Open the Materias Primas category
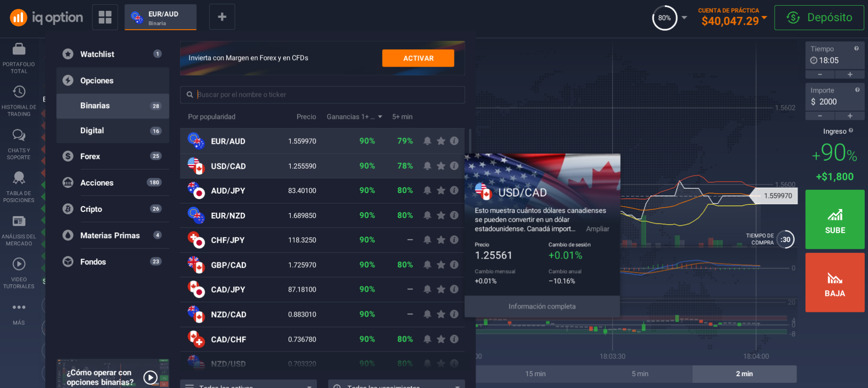Screen dimensions: 868x388 (x=113, y=235)
